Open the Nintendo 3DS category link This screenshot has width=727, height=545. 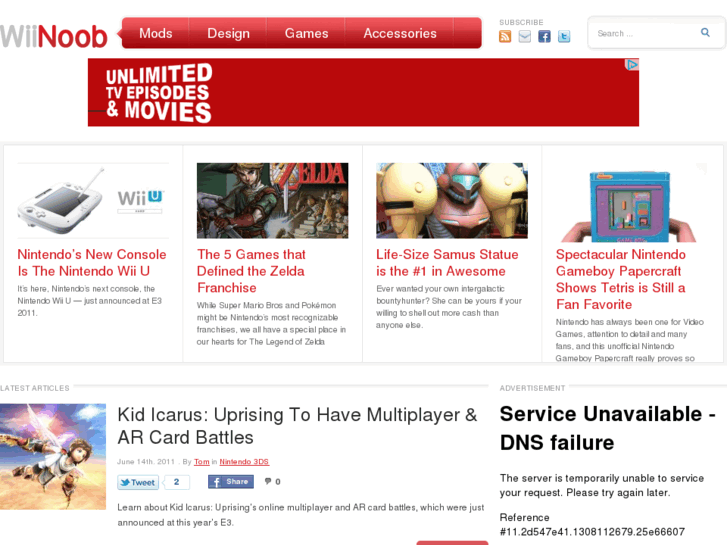pyautogui.click(x=244, y=462)
